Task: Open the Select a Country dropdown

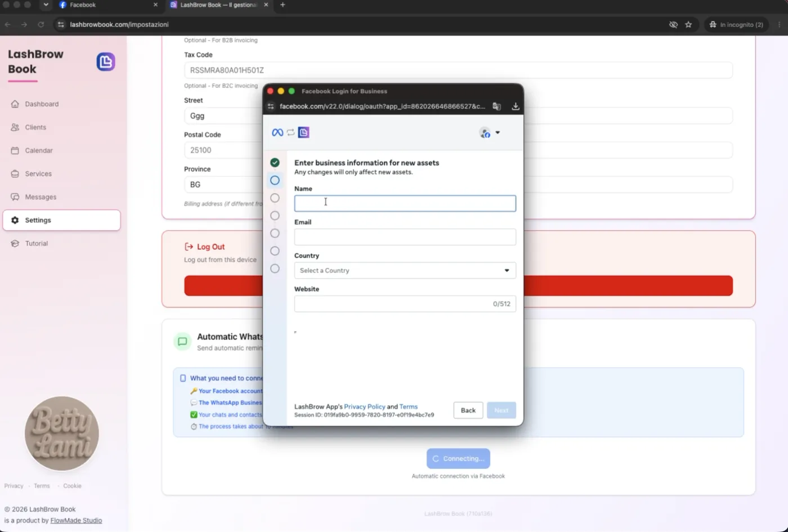Action: pyautogui.click(x=405, y=270)
